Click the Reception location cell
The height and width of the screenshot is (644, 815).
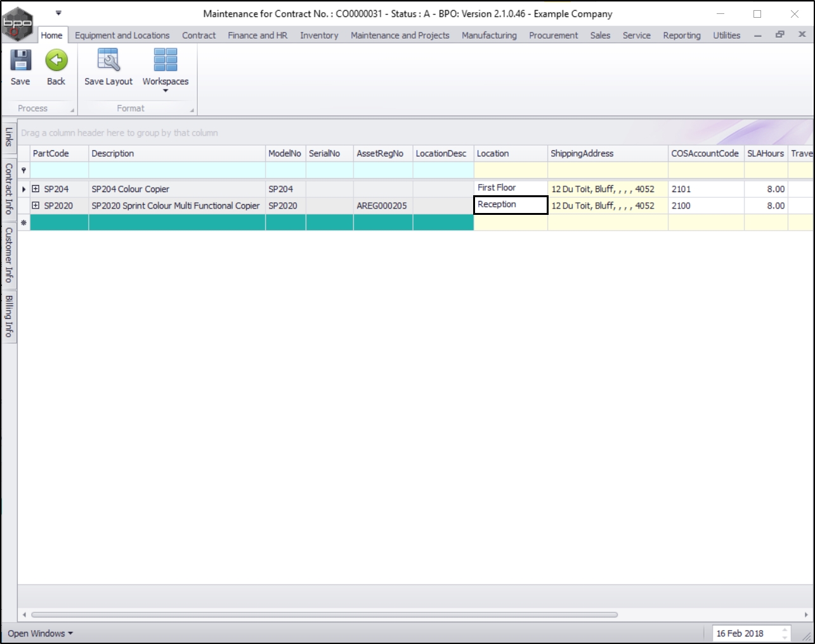point(511,205)
